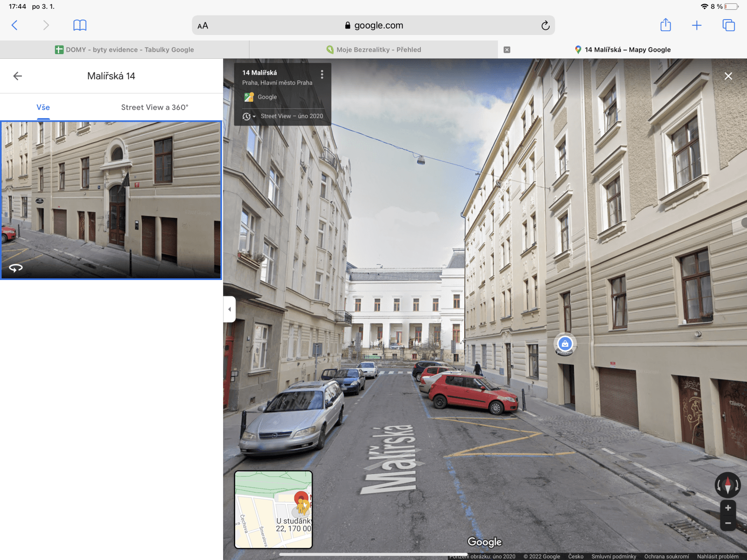Go back with the arrow next to Malířská 14
This screenshot has height=560, width=747.
tap(17, 76)
